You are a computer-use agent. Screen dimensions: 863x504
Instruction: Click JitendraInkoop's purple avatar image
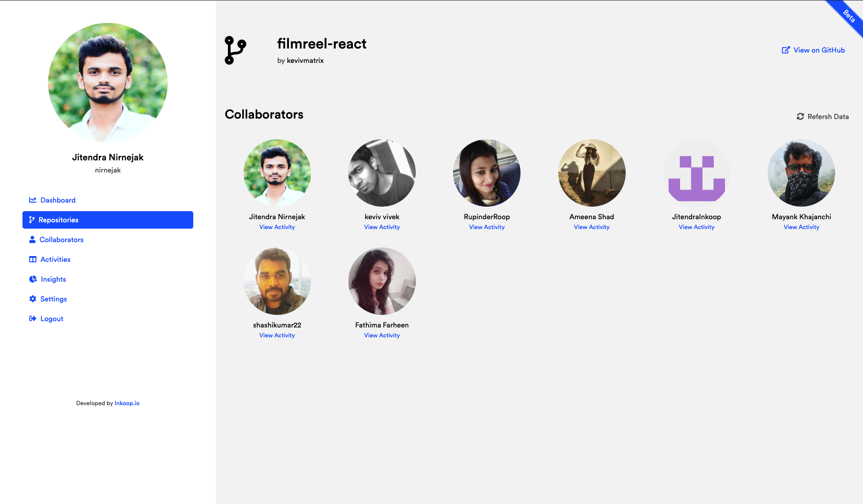(696, 173)
